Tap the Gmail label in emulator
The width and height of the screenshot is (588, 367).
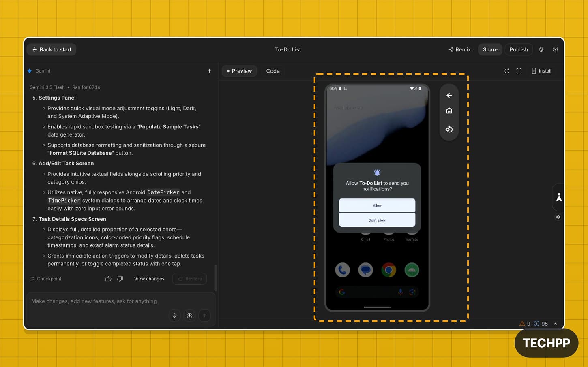pos(365,239)
